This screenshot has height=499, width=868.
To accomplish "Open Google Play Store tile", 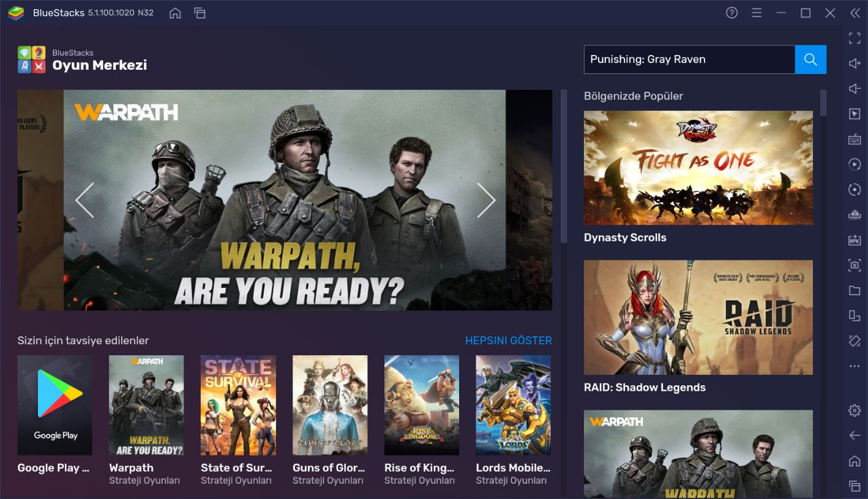I will coord(55,405).
